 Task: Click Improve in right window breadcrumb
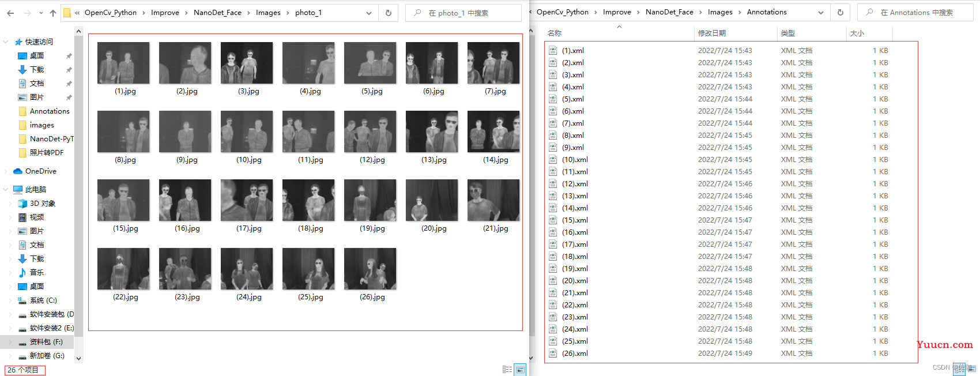click(x=617, y=12)
